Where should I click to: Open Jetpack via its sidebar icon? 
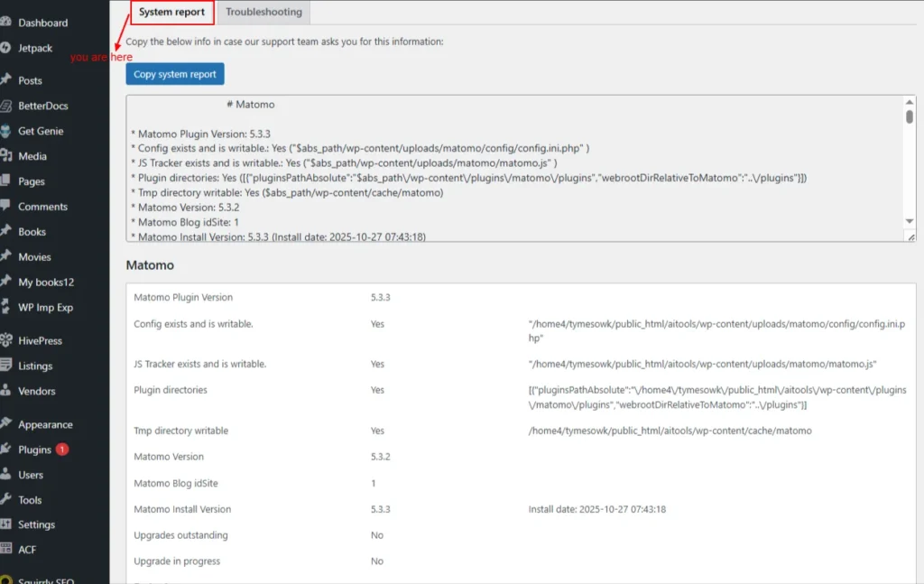coord(5,48)
